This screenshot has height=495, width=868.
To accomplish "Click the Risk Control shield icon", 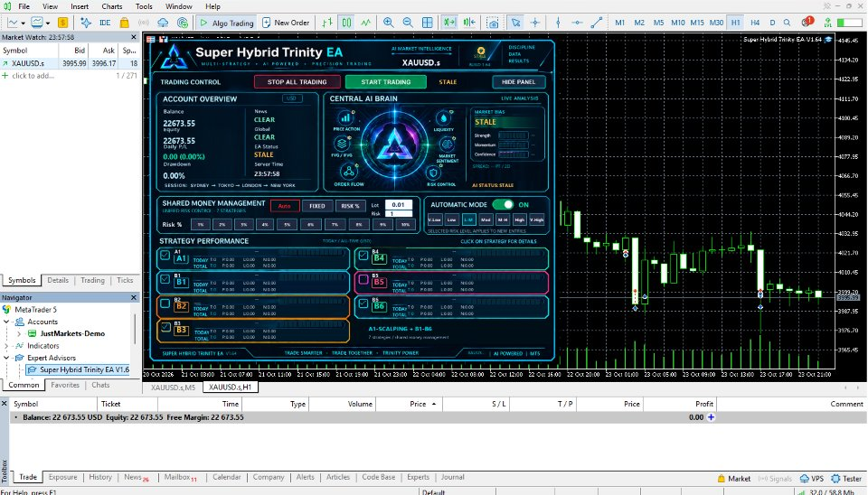I will (x=434, y=173).
